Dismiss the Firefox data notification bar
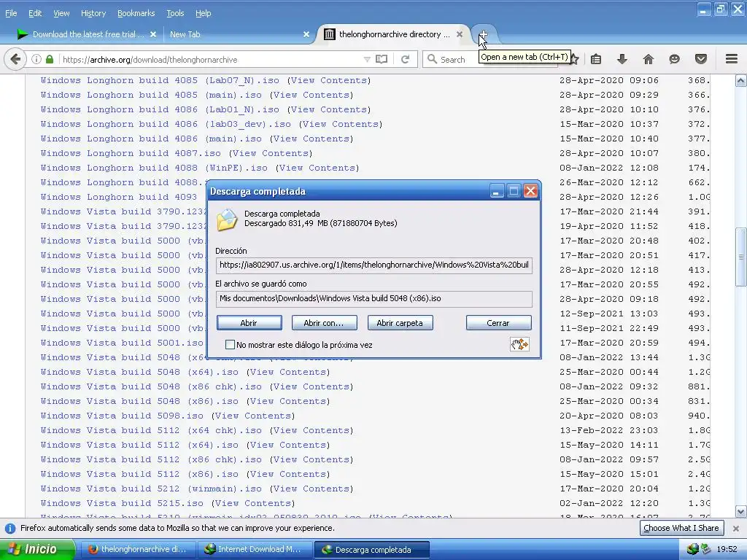 pyautogui.click(x=736, y=528)
